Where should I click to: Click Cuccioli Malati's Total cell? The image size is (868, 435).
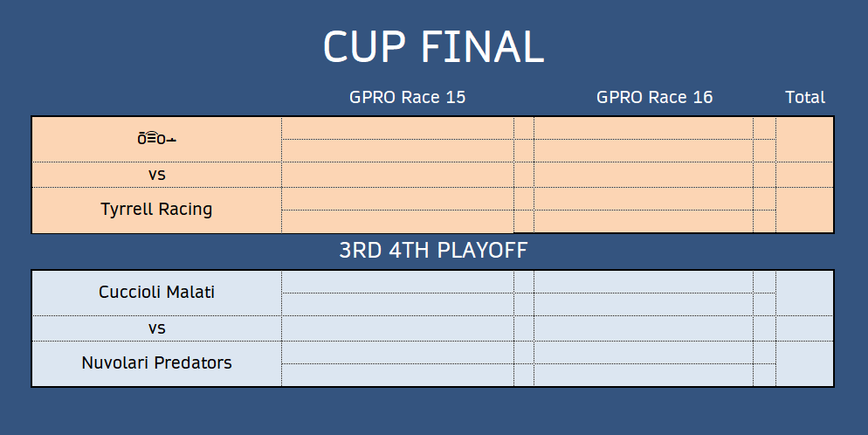pos(804,293)
